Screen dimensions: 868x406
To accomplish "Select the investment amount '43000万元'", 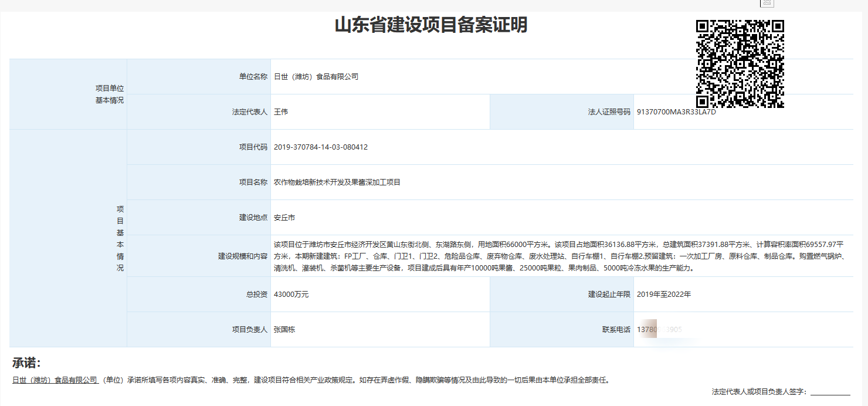I will pyautogui.click(x=291, y=294).
